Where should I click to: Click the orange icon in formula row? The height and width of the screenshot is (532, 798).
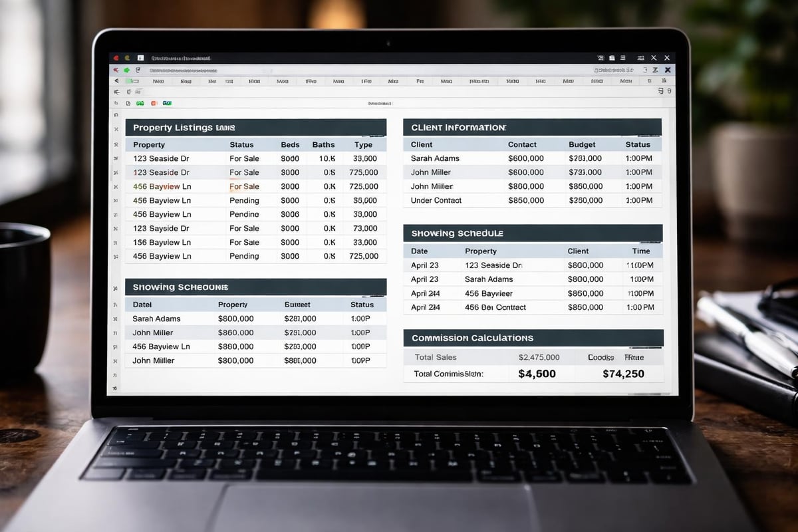click(x=154, y=103)
